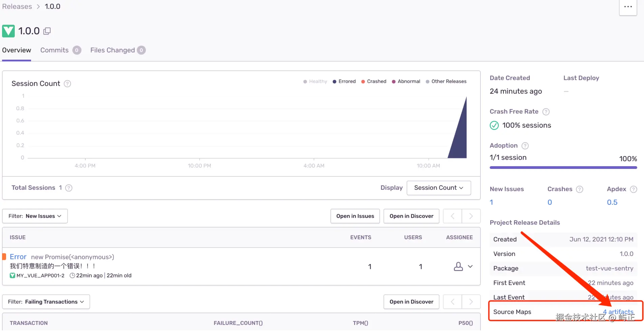
Task: Go to previous page of issues
Action: tap(452, 216)
